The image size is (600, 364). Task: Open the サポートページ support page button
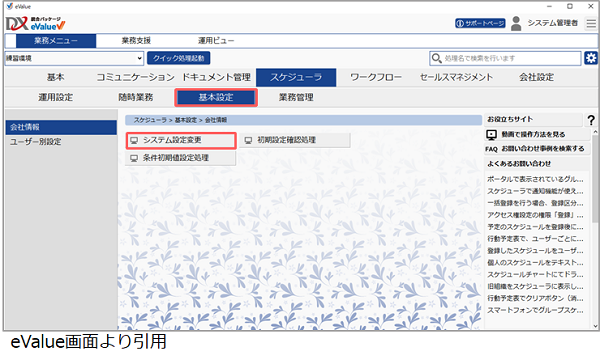480,23
